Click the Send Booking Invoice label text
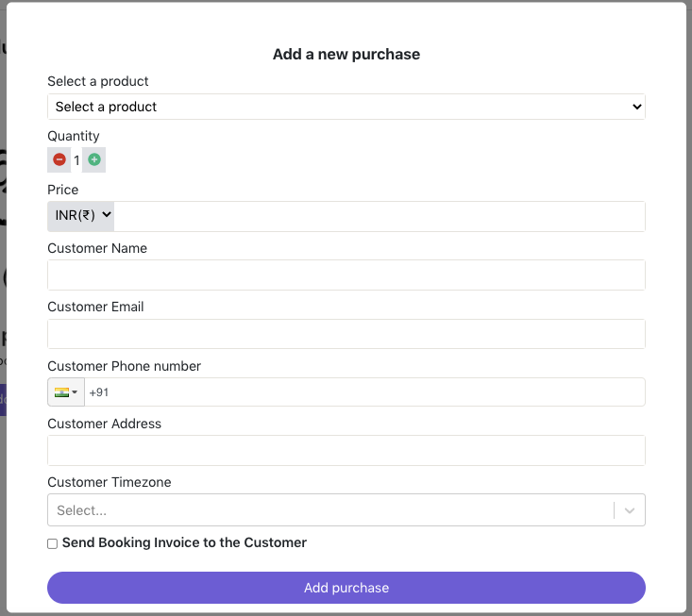The image size is (692, 616). (184, 542)
